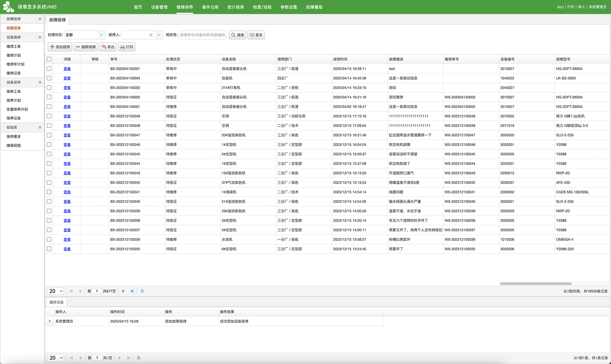This screenshot has height=364, width=611.
Task: Refresh the main fault report table
Action: coord(142,291)
